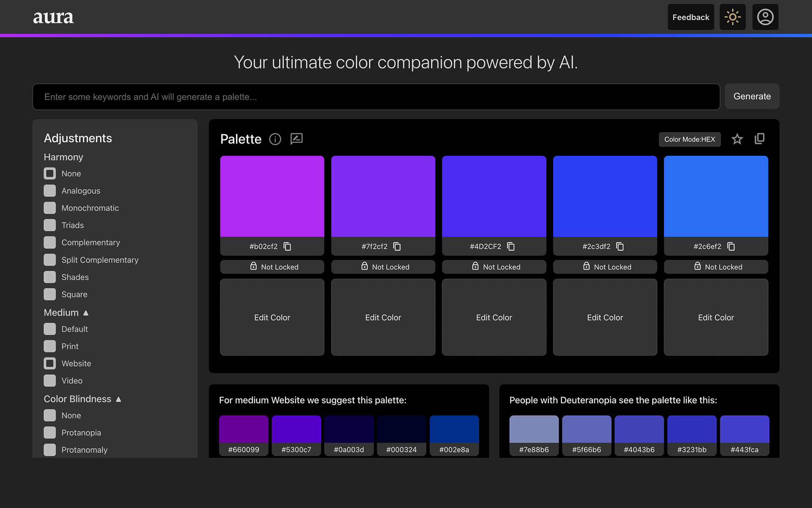The width and height of the screenshot is (812, 508).
Task: Focus the AI keywords palette input field
Action: (x=376, y=97)
